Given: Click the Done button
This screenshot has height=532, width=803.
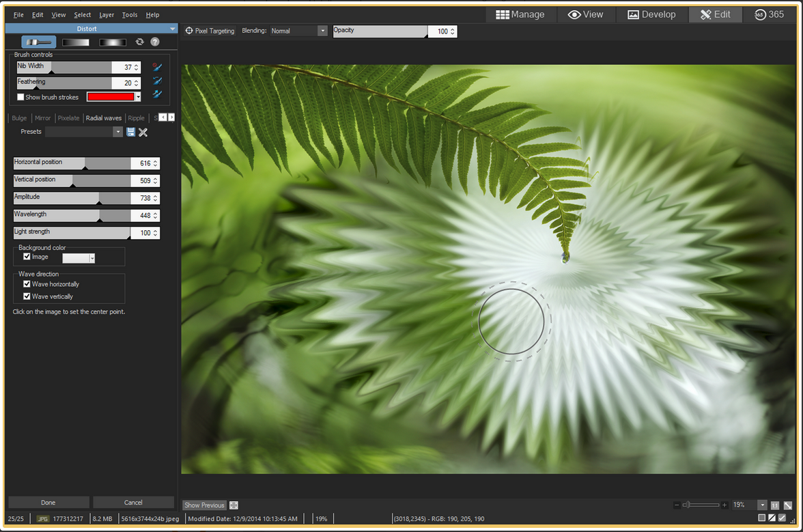Looking at the screenshot, I should pos(48,503).
